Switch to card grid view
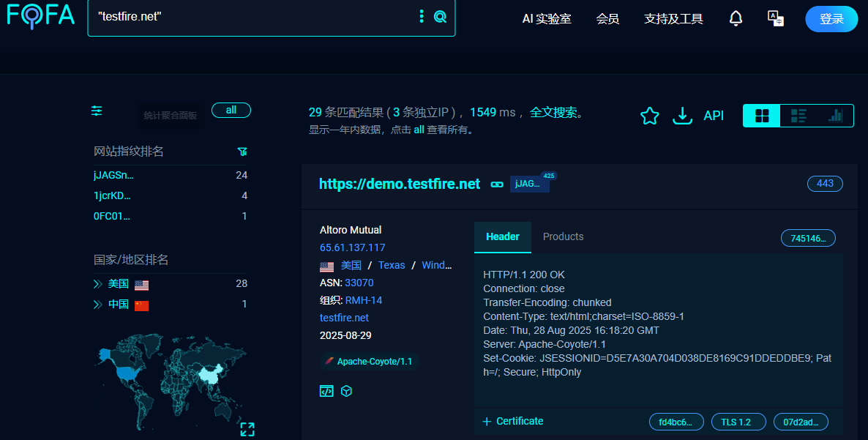Screen dimensions: 868x440 (762, 116)
